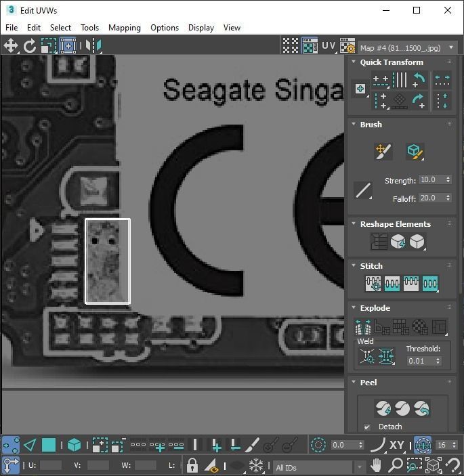This screenshot has height=476, width=464.
Task: Click the UV coordinate flyout
Action: (x=329, y=45)
